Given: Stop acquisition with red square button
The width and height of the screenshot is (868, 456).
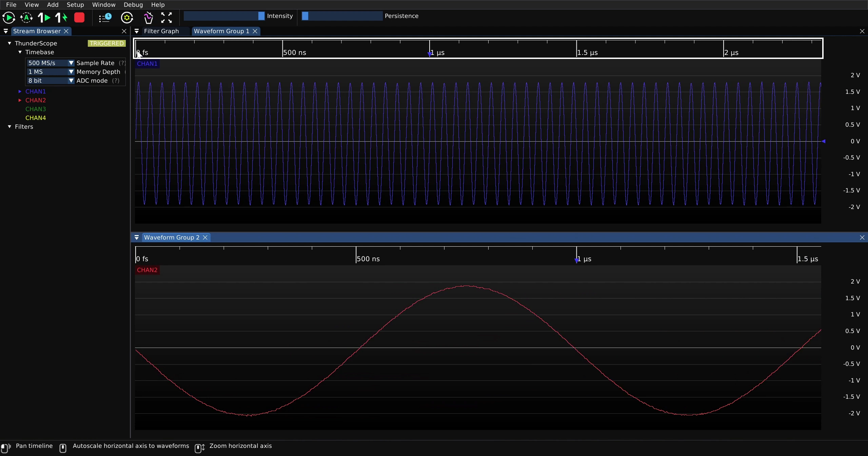Looking at the screenshot, I should 79,18.
